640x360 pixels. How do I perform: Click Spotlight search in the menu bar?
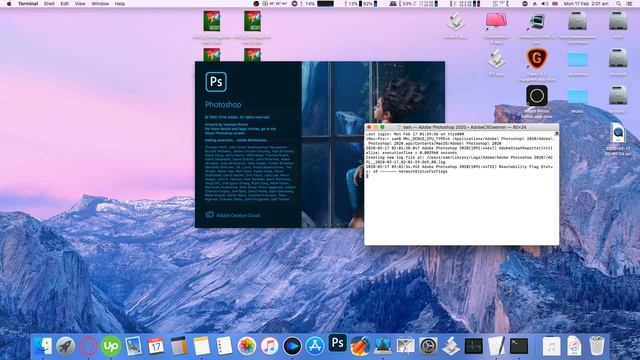(619, 4)
